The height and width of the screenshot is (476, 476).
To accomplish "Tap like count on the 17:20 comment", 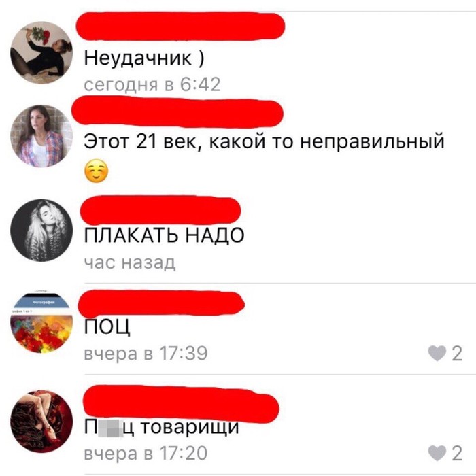I will tap(457, 454).
